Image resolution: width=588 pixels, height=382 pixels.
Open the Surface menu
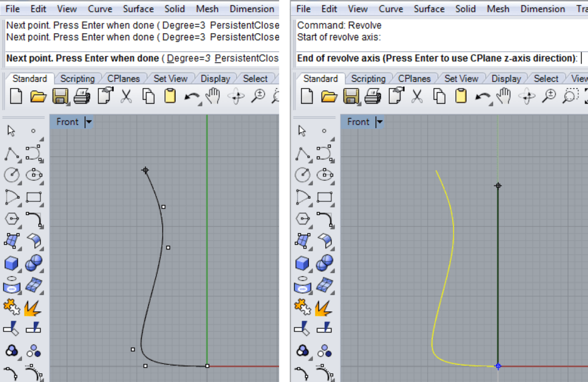[138, 9]
